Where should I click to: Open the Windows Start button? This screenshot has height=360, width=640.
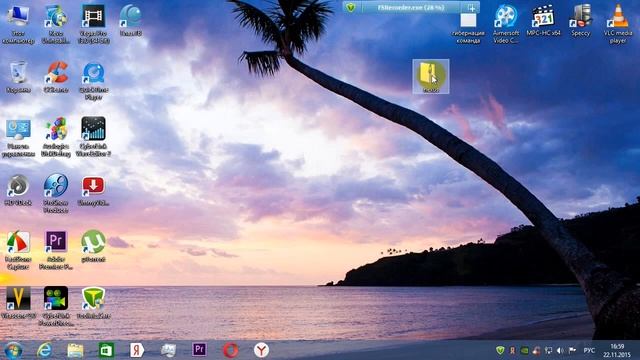13,351
